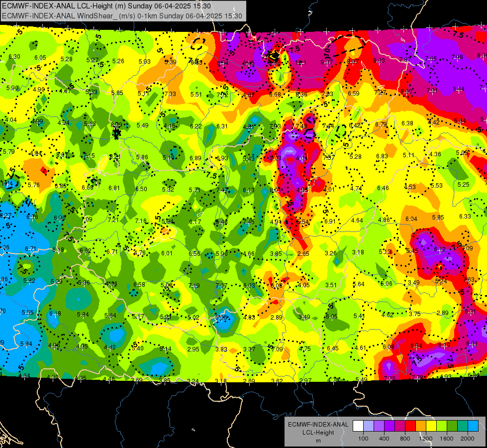Click the teal legend swatch
The height and width of the screenshot is (448, 487).
tap(463, 426)
